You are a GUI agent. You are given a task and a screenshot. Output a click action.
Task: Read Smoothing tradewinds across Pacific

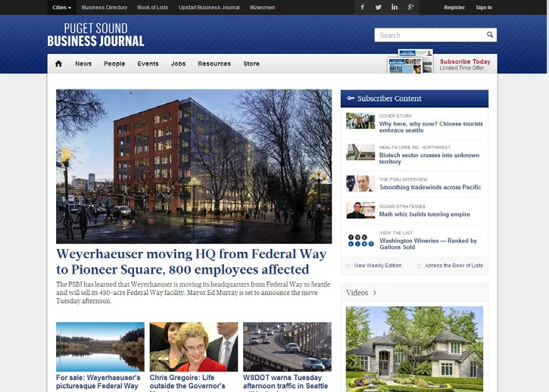pos(430,187)
